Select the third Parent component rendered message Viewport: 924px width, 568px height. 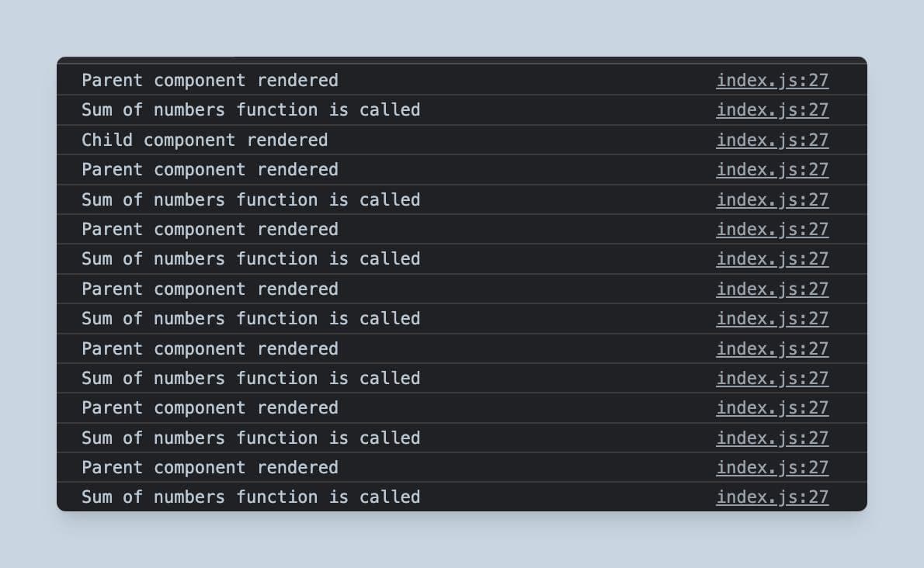tap(210, 230)
